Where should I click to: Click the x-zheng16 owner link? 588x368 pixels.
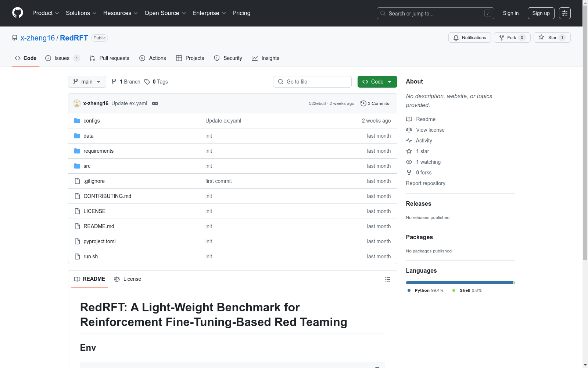tap(37, 38)
